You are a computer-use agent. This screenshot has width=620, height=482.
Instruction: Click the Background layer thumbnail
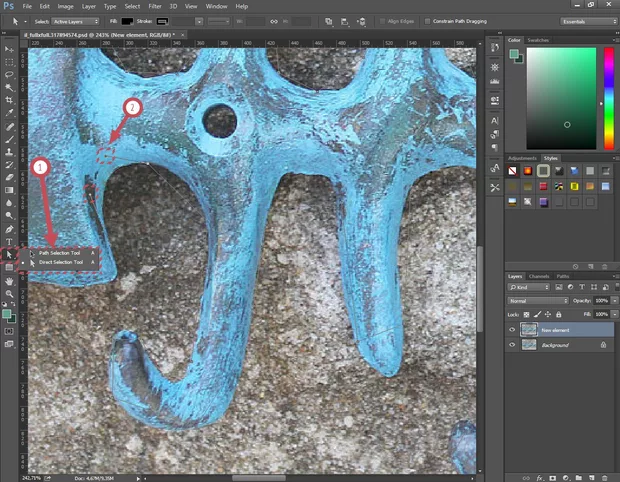pyautogui.click(x=528, y=344)
